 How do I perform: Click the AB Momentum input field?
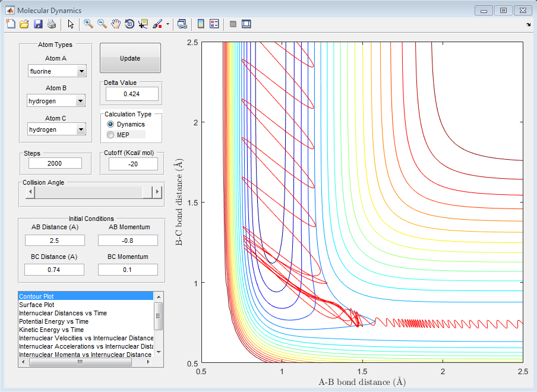click(128, 240)
